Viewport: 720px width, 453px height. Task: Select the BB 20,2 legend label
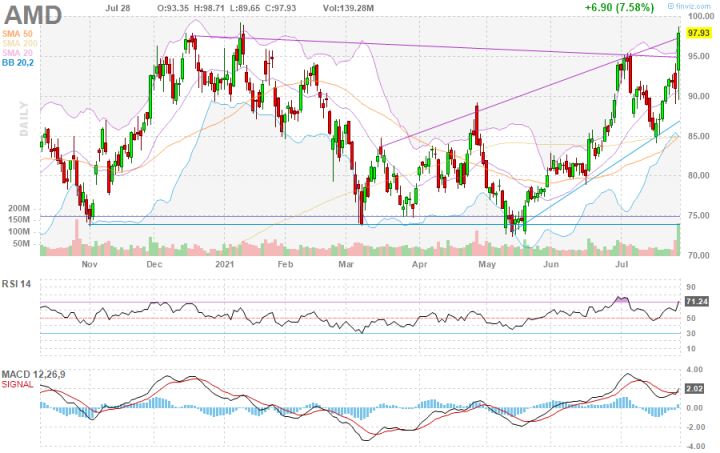click(18, 63)
